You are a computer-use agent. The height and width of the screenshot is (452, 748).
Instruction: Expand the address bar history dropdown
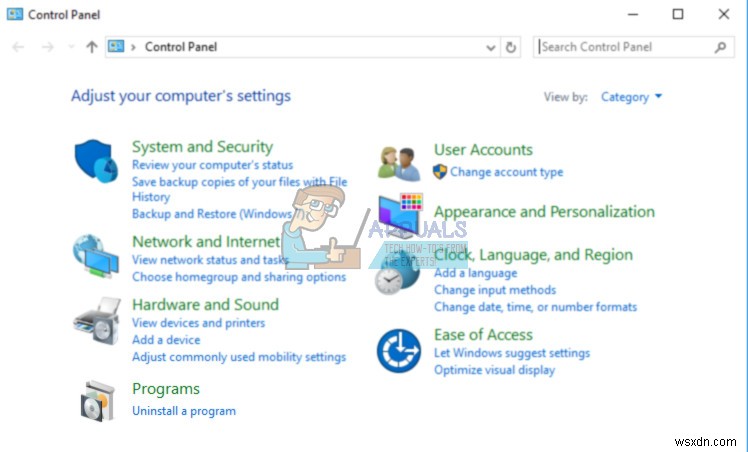tap(490, 47)
